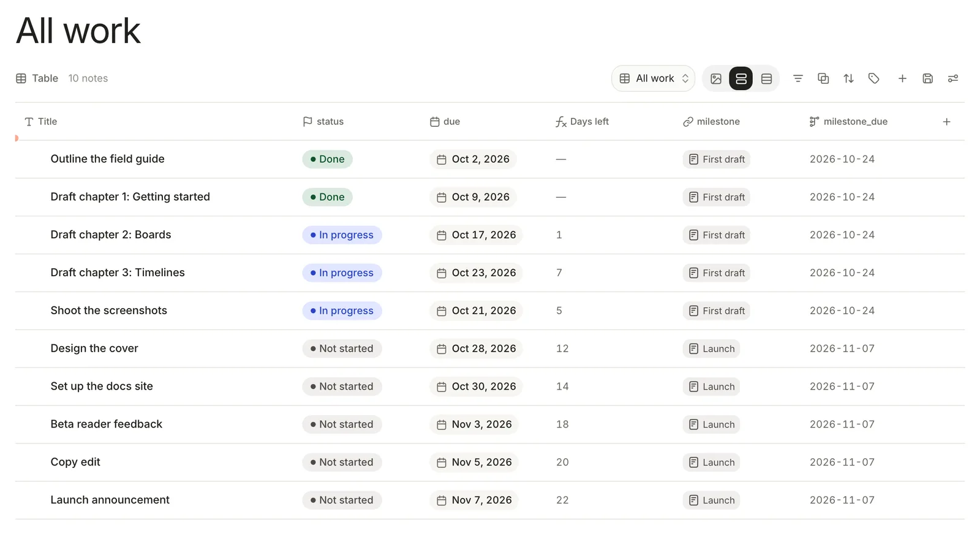This screenshot has width=980, height=539.
Task: Expand the All work view dropdown
Action: pos(654,78)
